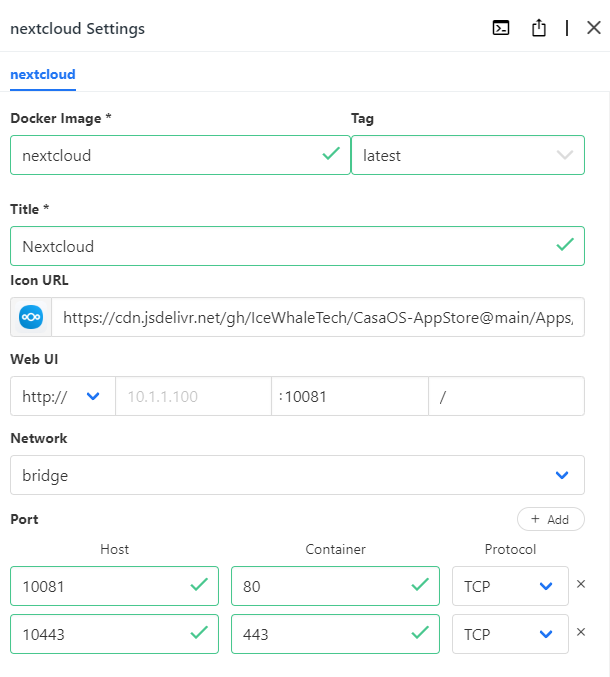Click the Web UI path field
The width and height of the screenshot is (610, 677).
click(506, 396)
